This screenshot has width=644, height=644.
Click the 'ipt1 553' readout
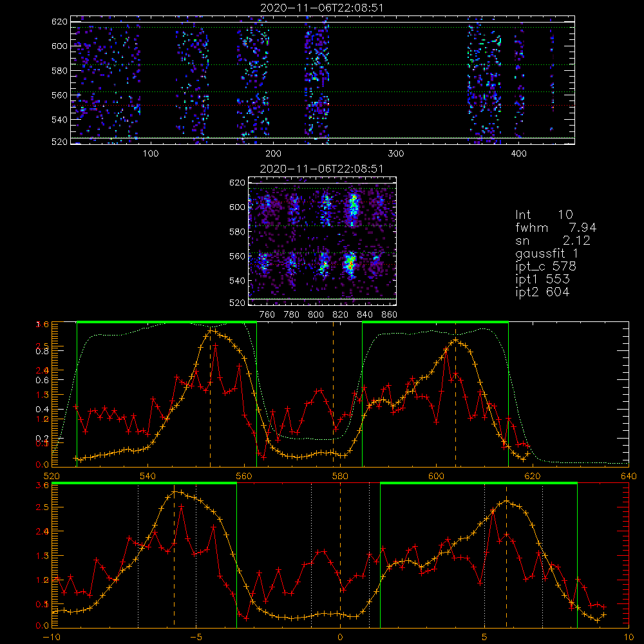click(x=542, y=279)
